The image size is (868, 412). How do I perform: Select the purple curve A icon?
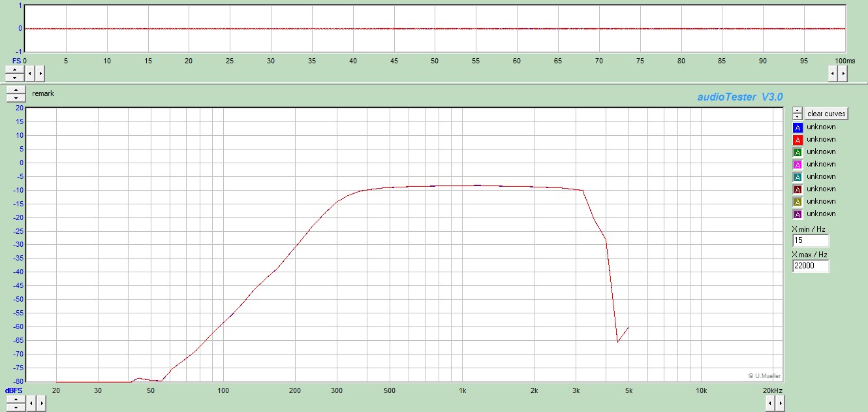[x=798, y=214]
